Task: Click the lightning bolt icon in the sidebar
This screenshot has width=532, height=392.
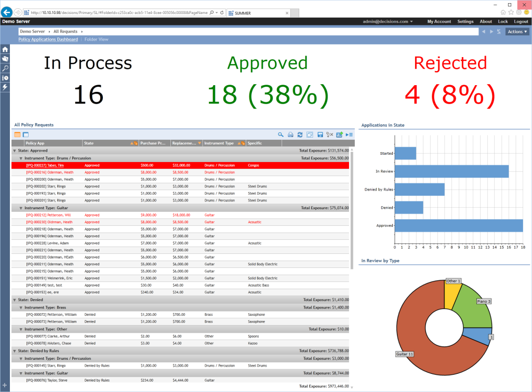Action: pyautogui.click(x=5, y=88)
